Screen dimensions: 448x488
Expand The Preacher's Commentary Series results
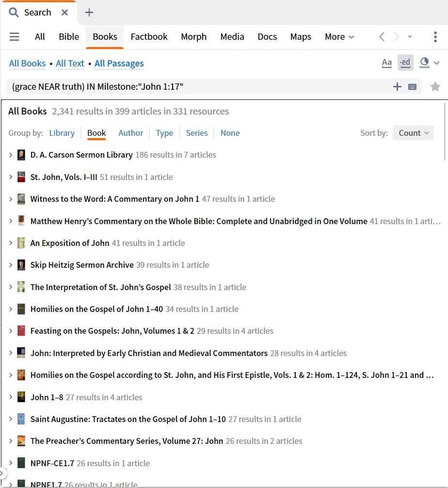pos(11,441)
